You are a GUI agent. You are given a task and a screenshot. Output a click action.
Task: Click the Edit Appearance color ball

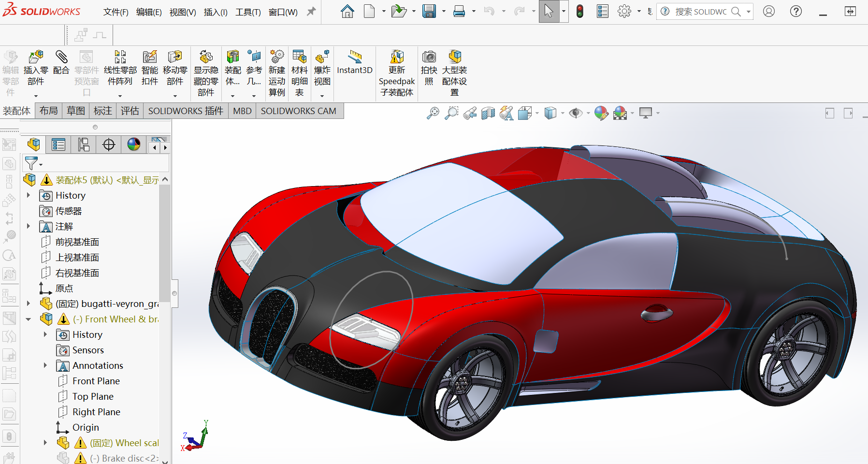[601, 113]
